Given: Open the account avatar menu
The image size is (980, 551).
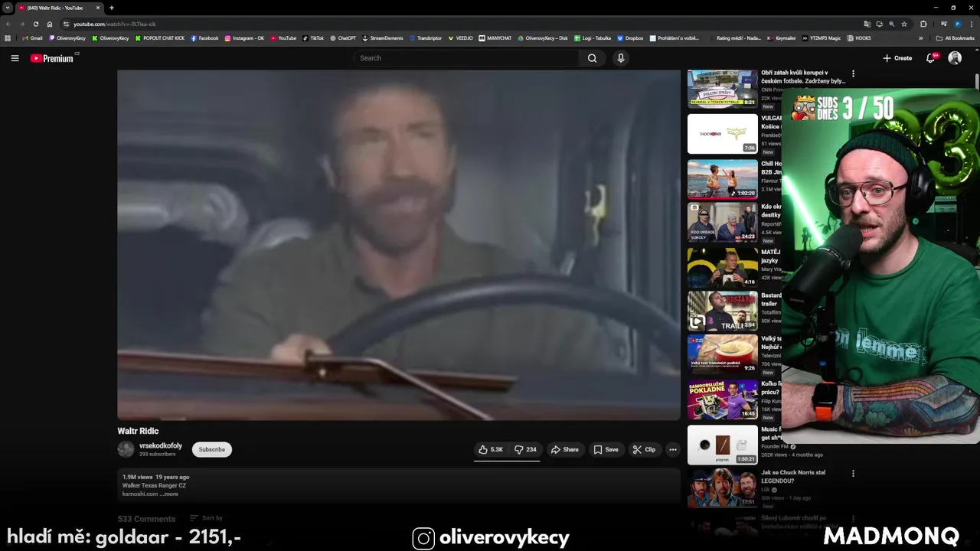Looking at the screenshot, I should [x=955, y=58].
